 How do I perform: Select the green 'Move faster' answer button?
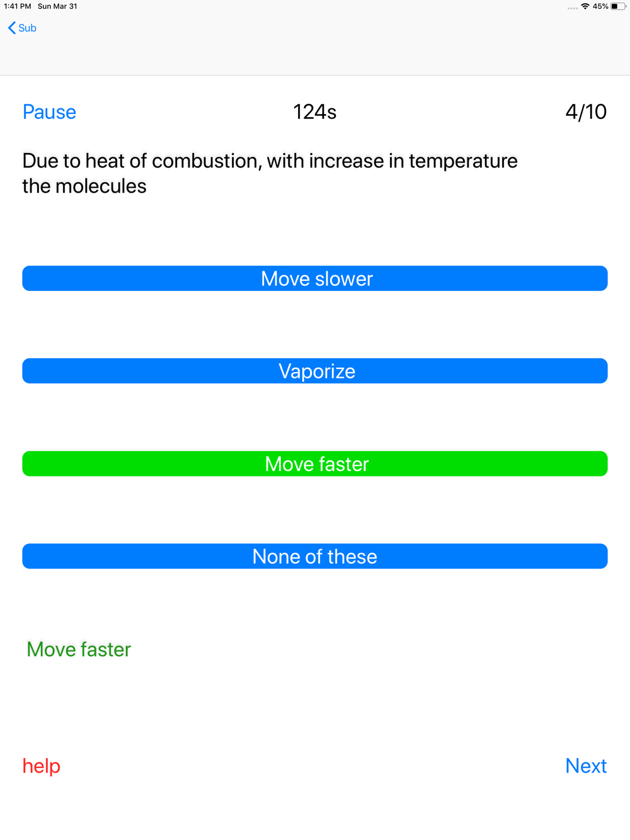[x=315, y=463]
